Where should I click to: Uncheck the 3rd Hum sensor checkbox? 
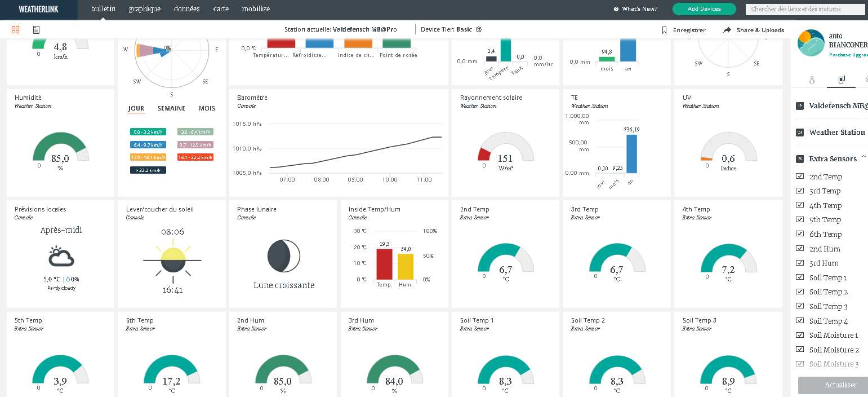[x=800, y=263]
